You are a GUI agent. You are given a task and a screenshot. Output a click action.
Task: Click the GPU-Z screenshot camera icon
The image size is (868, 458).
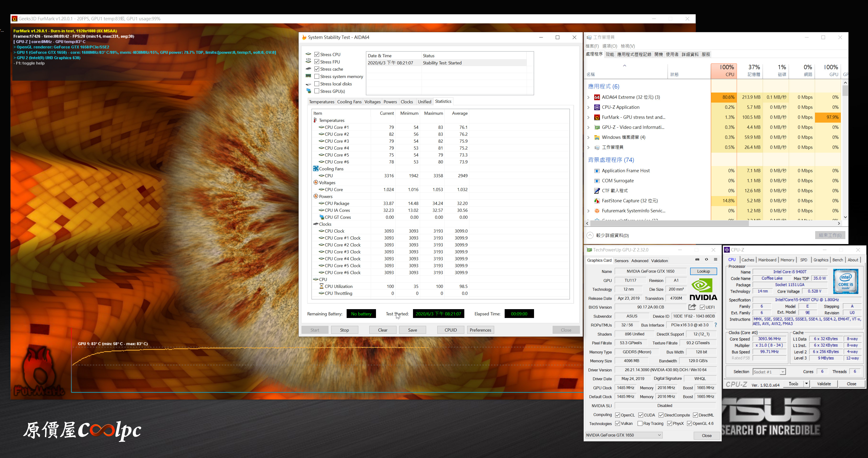[x=697, y=259]
